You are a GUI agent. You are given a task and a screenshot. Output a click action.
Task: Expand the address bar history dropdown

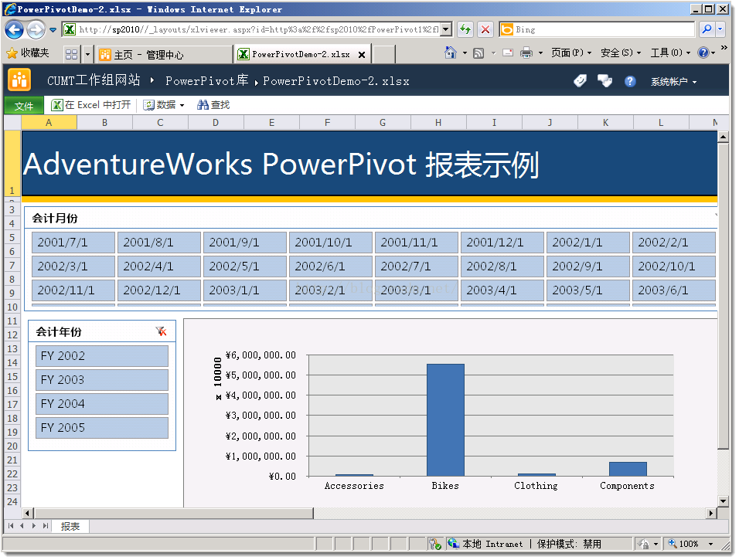[446, 29]
